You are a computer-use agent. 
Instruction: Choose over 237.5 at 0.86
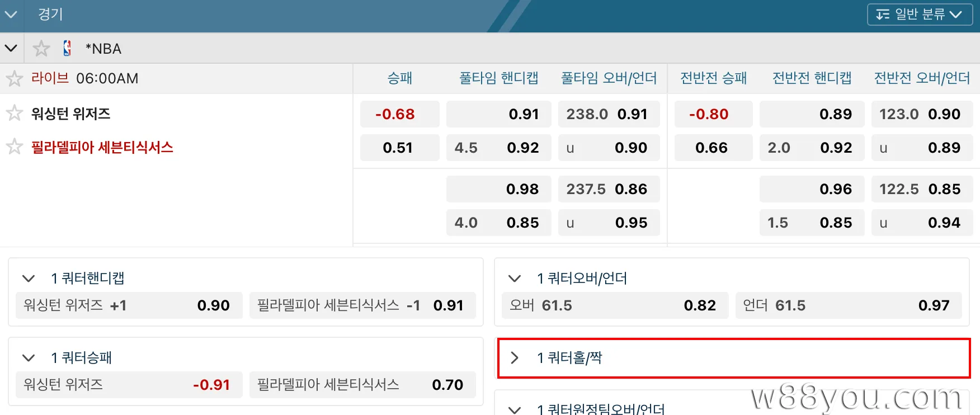click(609, 189)
